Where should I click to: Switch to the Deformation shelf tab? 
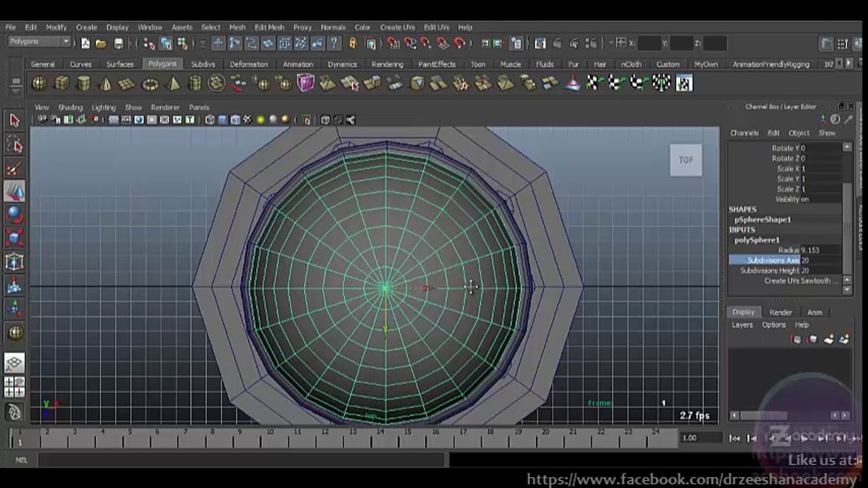249,64
